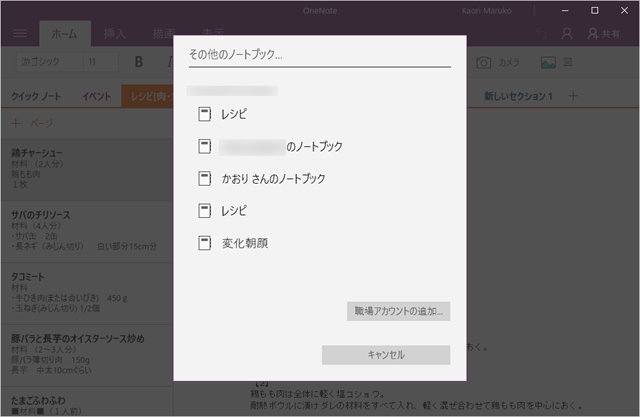Open the たまごふわふわ page

(87, 402)
